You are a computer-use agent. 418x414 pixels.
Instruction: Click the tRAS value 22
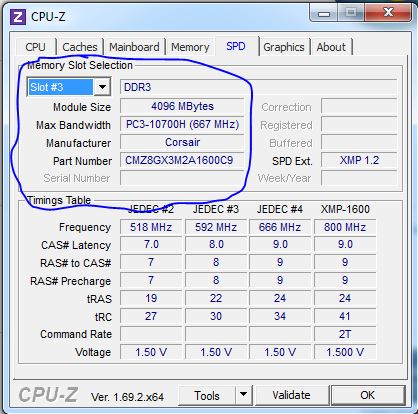216,298
